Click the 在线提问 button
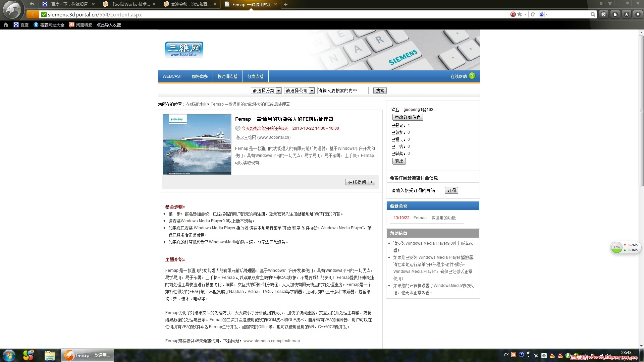 click(360, 182)
